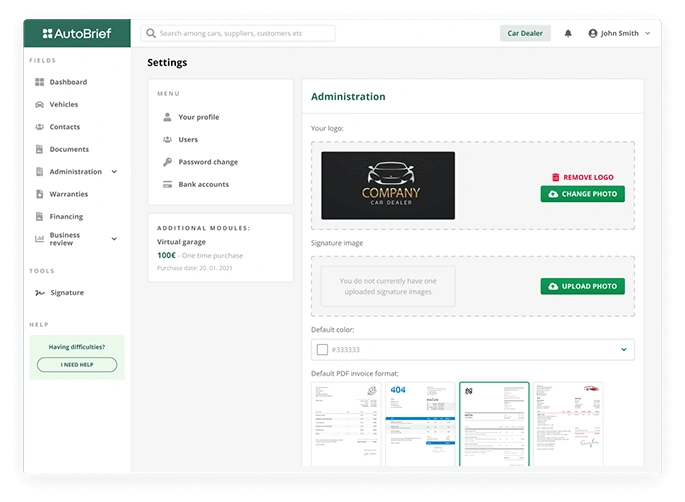Expand the Administration sidebar submenu
Viewport: 685px width, 502px height.
coord(114,172)
